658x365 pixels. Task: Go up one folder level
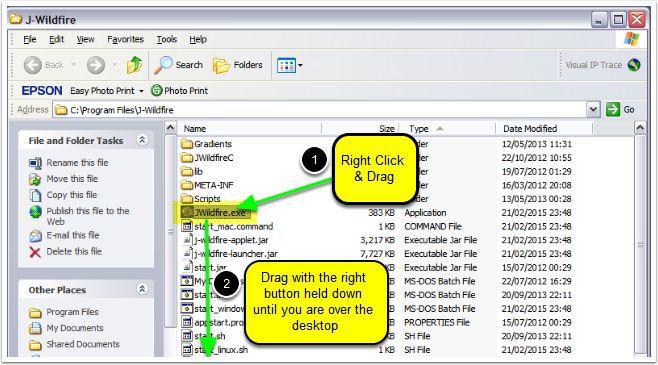[x=134, y=65]
